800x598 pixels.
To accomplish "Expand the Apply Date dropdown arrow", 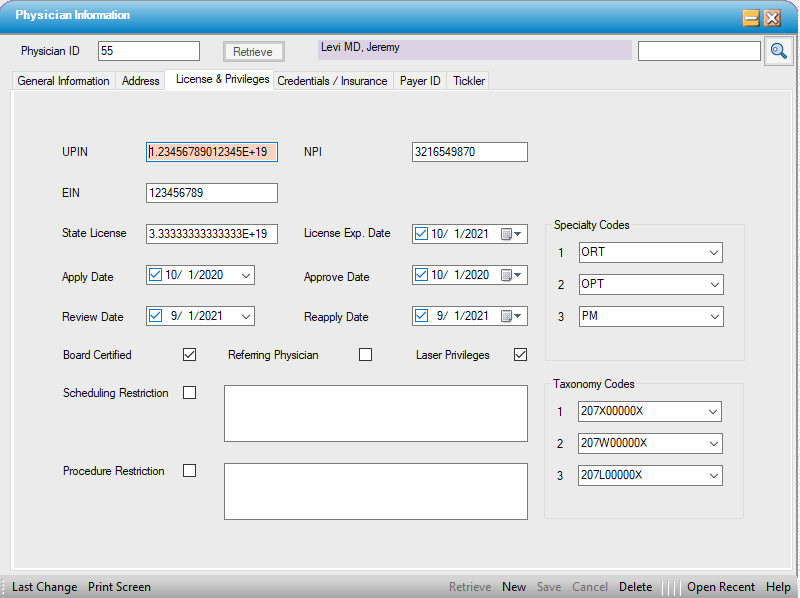I will (x=245, y=275).
